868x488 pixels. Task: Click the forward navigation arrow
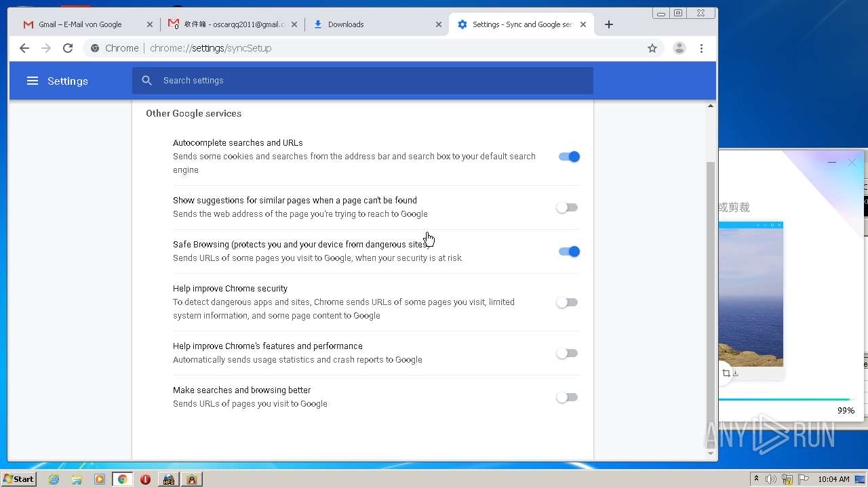46,48
